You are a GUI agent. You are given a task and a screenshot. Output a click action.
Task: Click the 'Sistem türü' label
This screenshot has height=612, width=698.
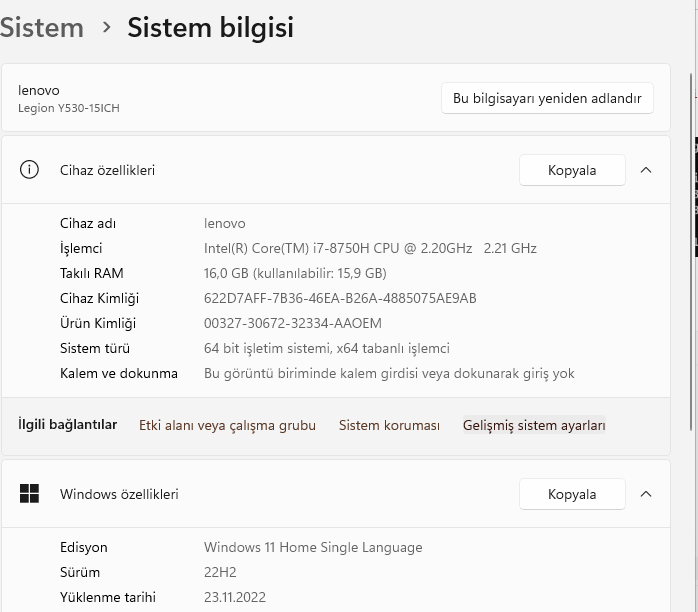pos(95,348)
